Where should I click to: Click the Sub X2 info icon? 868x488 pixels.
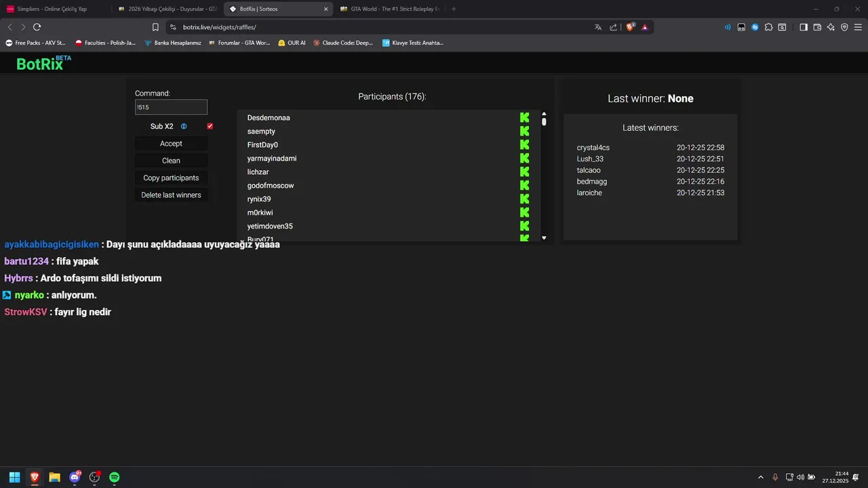[x=184, y=126]
